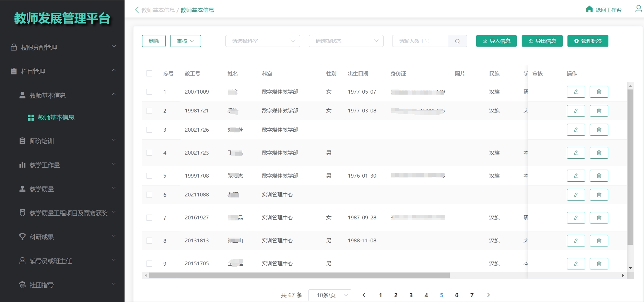Screen dimensions: 644x302
Task: Open 社团指导 menu item
Action: tap(62, 285)
